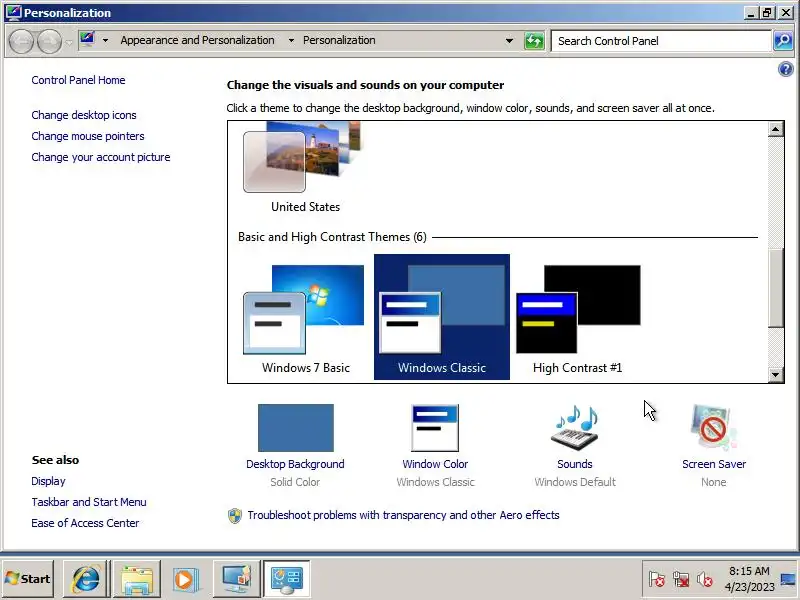Click the Action Center flag tray icon

pyautogui.click(x=657, y=579)
